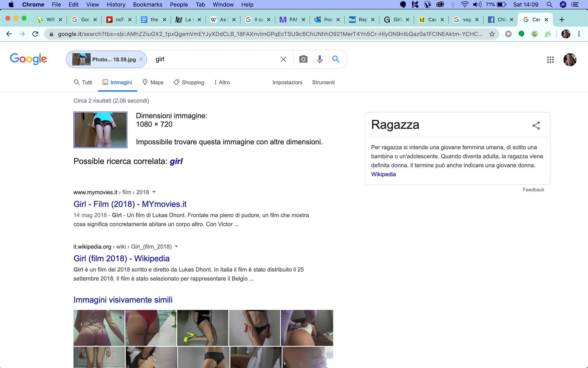Open Siri from the menu bar
This screenshot has height=368, width=588.
(x=563, y=5)
